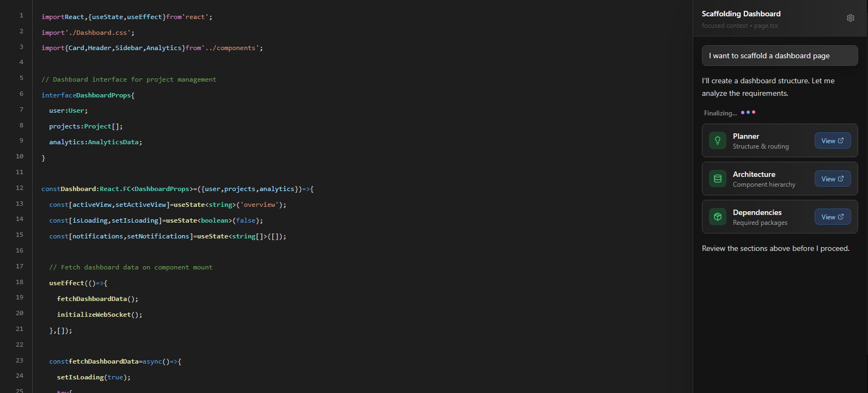The image size is (868, 393).
Task: Click the "I'll create a dashboard structure" reply text
Action: [768, 87]
